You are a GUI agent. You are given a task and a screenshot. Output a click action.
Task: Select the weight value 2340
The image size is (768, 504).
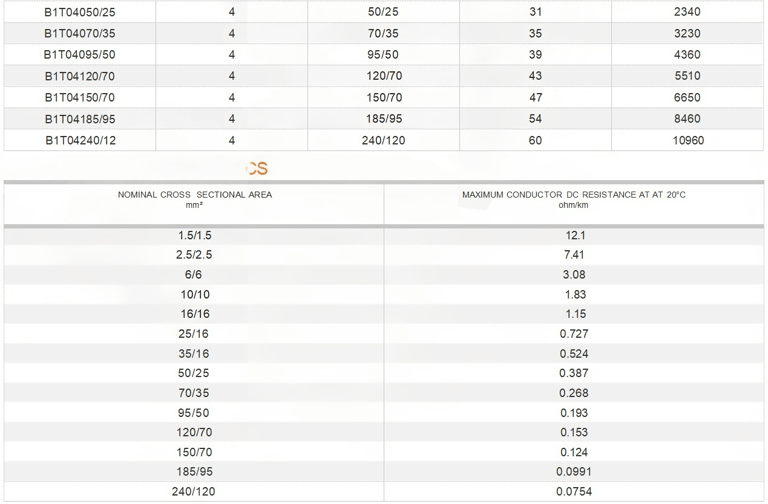click(x=687, y=12)
